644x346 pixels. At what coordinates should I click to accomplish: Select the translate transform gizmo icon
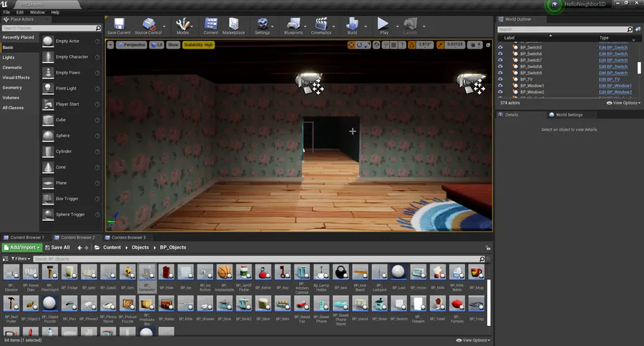point(351,45)
